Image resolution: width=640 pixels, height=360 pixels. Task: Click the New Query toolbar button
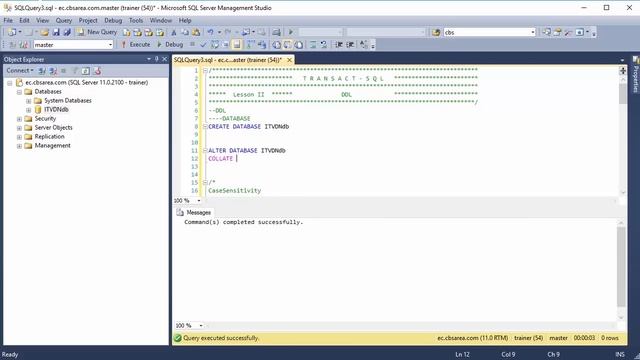pos(97,32)
